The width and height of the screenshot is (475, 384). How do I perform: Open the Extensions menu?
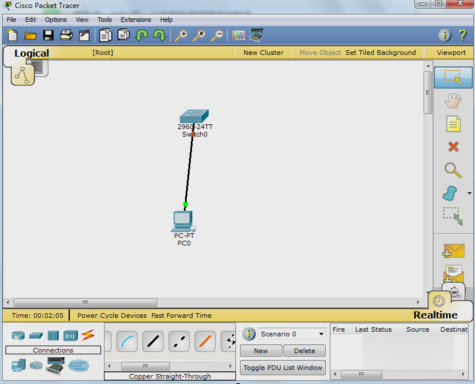136,20
